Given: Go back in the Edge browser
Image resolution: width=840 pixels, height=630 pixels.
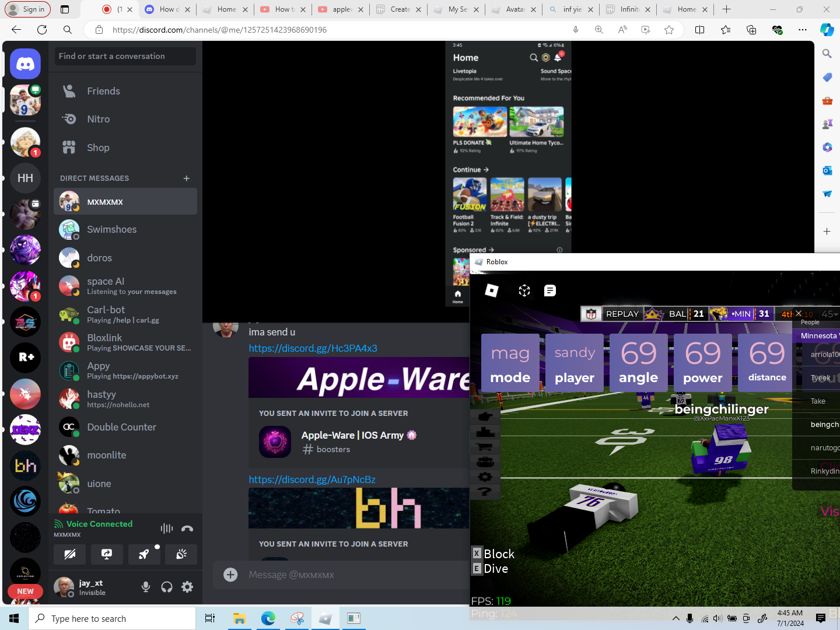Looking at the screenshot, I should coord(16,30).
